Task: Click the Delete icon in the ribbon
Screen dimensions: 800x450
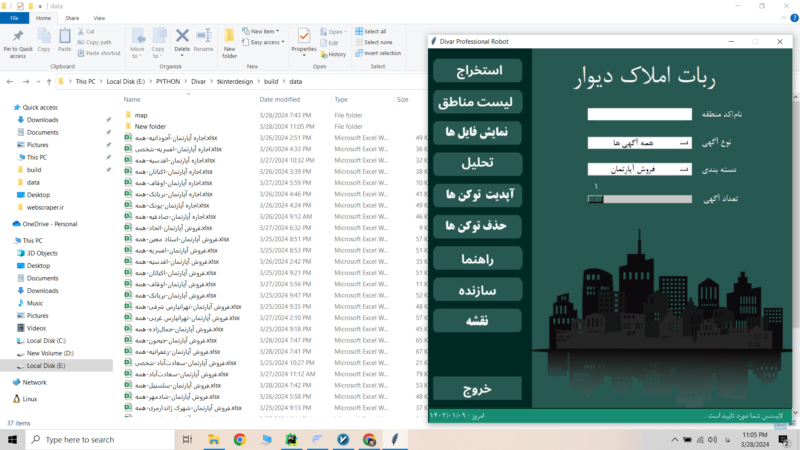Action: coord(182,38)
